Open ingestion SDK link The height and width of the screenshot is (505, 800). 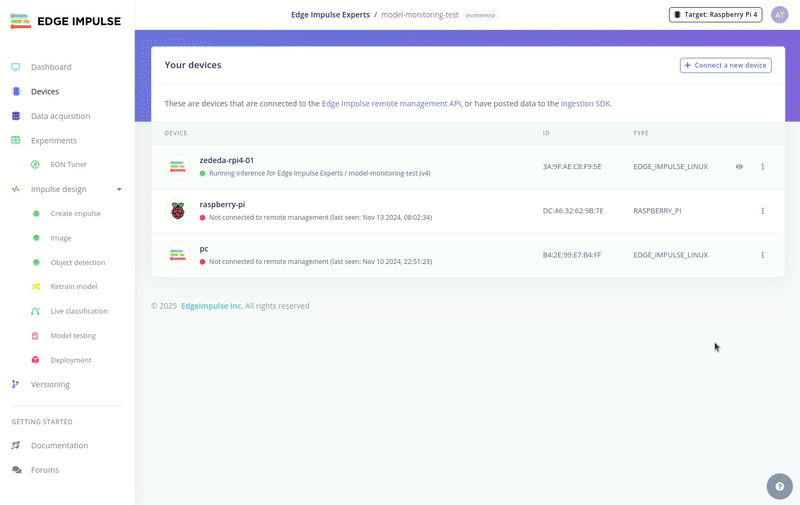click(x=585, y=104)
